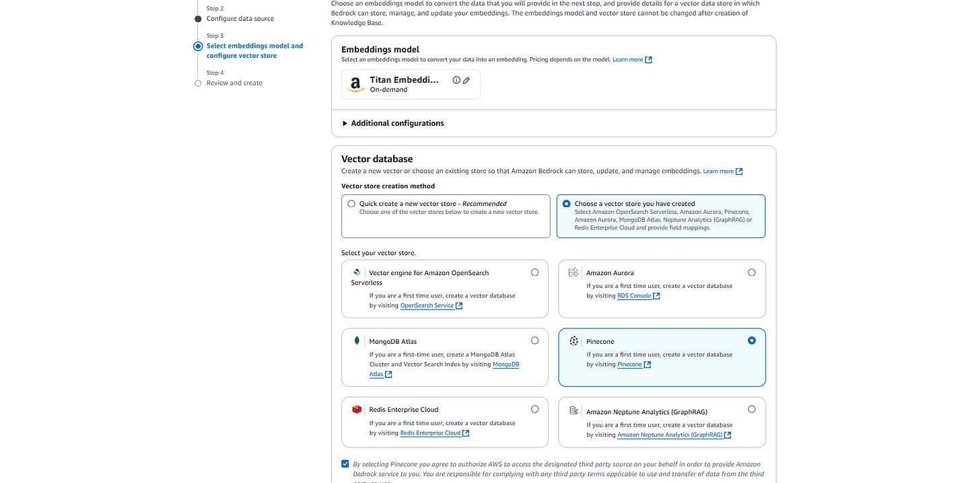Click the On-demand text under Titan Embeddings
This screenshot has height=483, width=980.
click(x=388, y=90)
